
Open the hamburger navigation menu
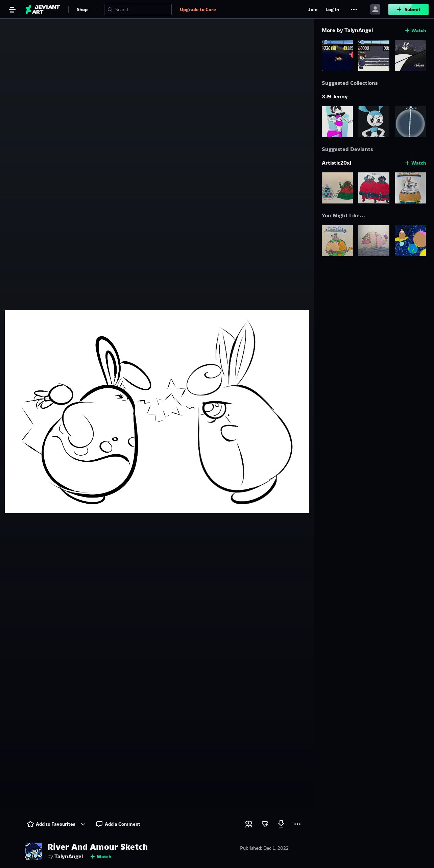12,9
